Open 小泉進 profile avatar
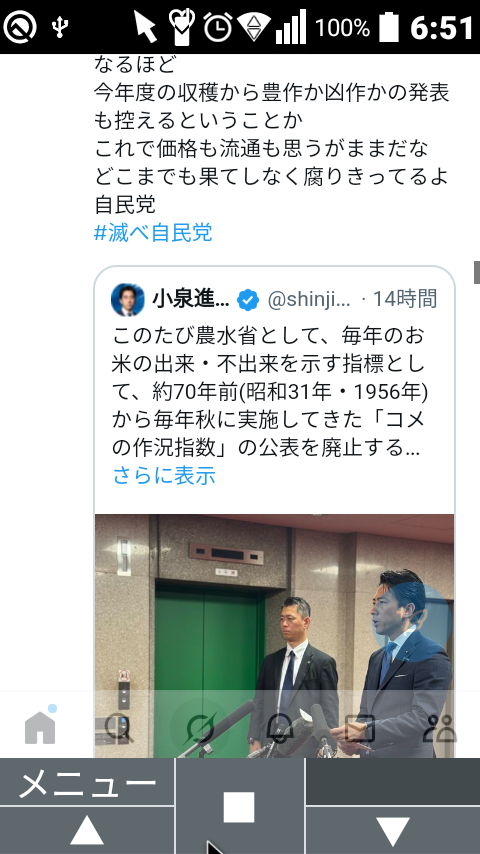Viewport: 480px width, 854px height. coord(127,300)
